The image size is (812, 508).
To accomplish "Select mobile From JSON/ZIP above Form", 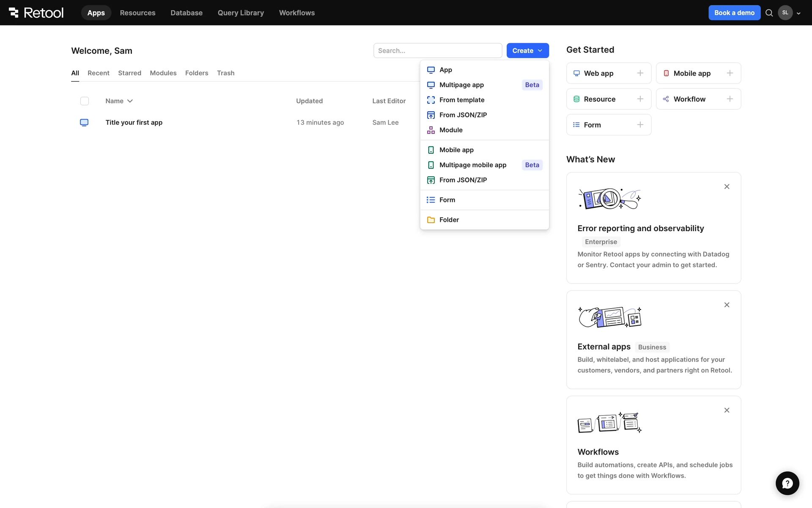I will point(484,180).
